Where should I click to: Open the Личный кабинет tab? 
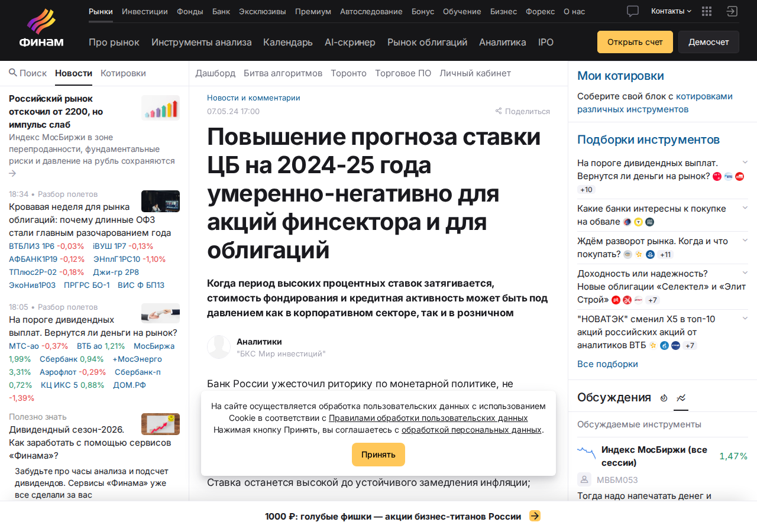coord(475,73)
